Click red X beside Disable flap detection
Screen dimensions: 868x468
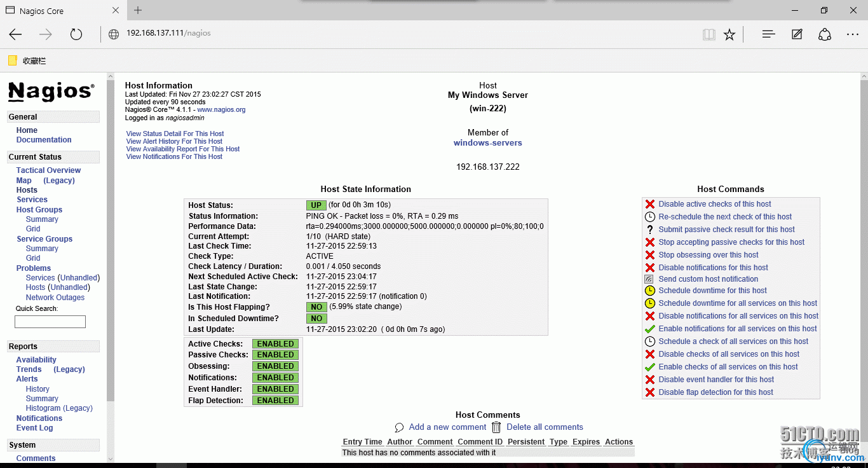(x=649, y=392)
